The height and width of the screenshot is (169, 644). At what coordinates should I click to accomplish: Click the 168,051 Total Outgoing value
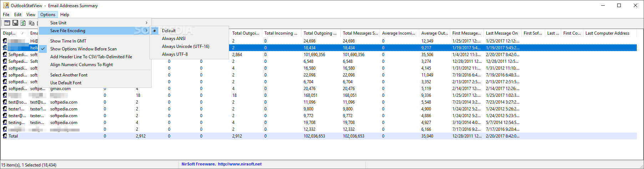(x=310, y=95)
